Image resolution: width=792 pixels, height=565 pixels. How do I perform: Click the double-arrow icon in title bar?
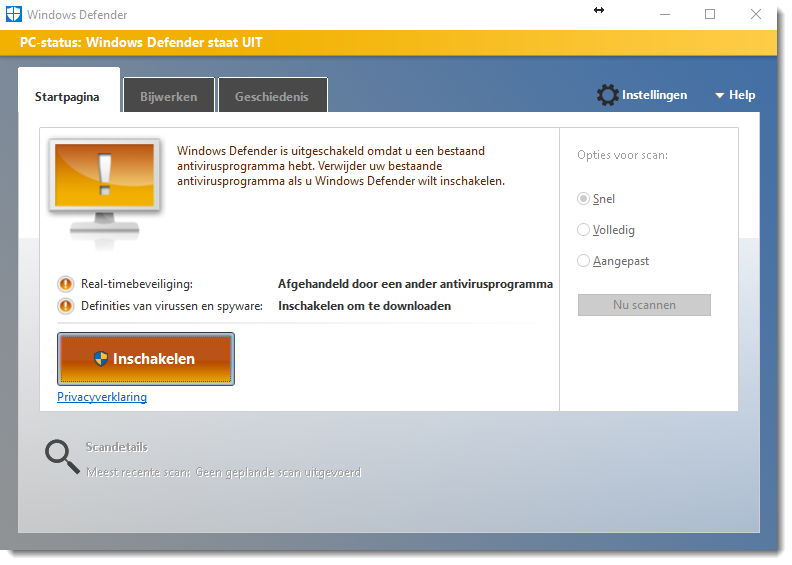(599, 10)
